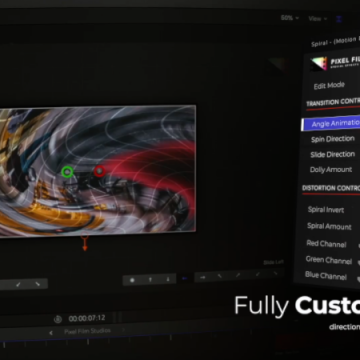
Task: Go back with the chevron before Pixel Film Studios
Action: click(51, 333)
